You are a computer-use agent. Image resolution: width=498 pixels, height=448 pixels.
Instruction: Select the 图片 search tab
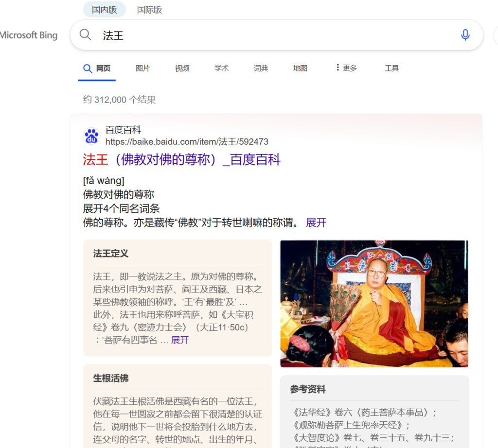pos(142,68)
